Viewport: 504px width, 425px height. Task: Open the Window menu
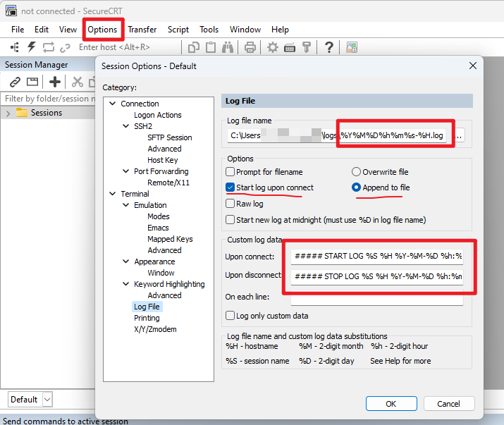(245, 30)
